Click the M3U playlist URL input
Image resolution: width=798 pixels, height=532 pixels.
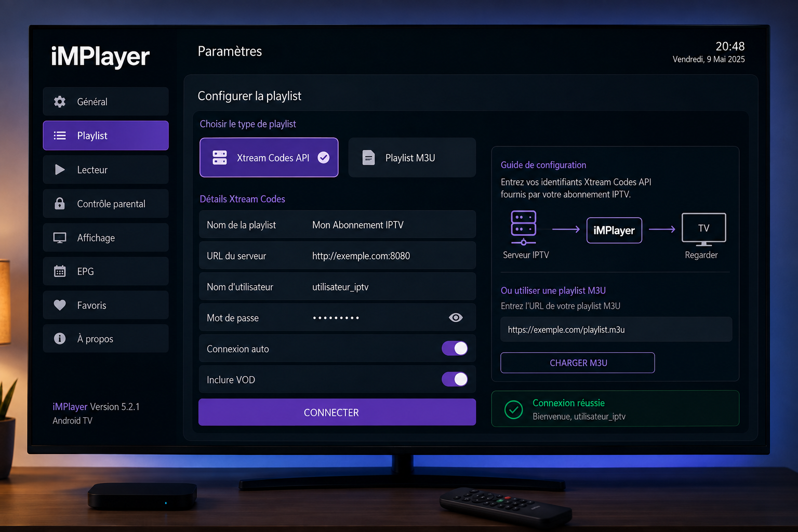(616, 329)
